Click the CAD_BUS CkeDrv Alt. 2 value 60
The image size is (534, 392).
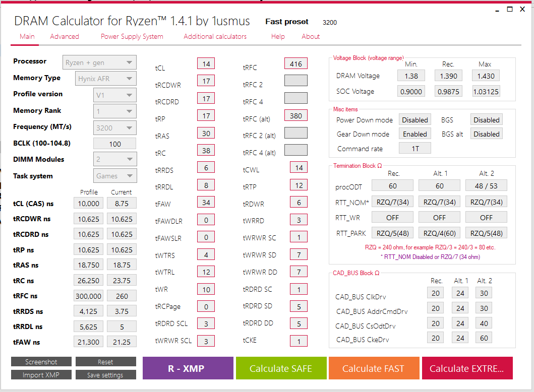pyautogui.click(x=484, y=338)
